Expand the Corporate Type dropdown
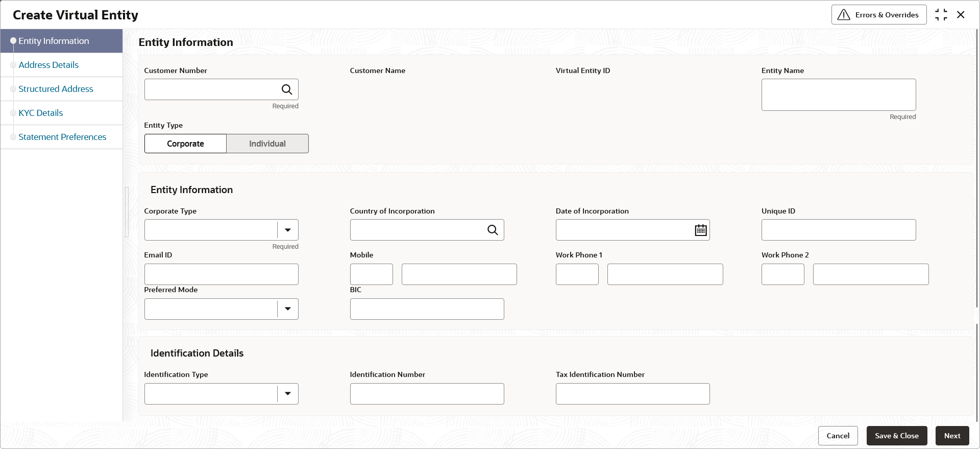Image resolution: width=980 pixels, height=449 pixels. tap(288, 230)
